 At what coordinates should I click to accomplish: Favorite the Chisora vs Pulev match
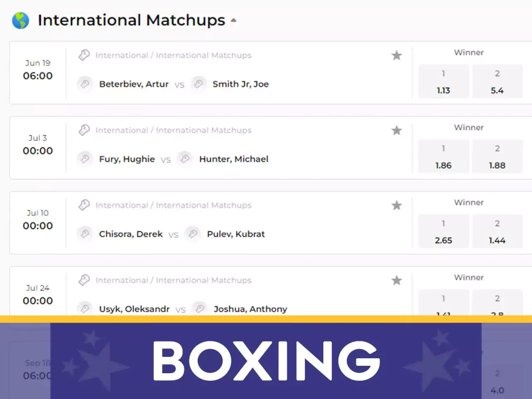[397, 205]
